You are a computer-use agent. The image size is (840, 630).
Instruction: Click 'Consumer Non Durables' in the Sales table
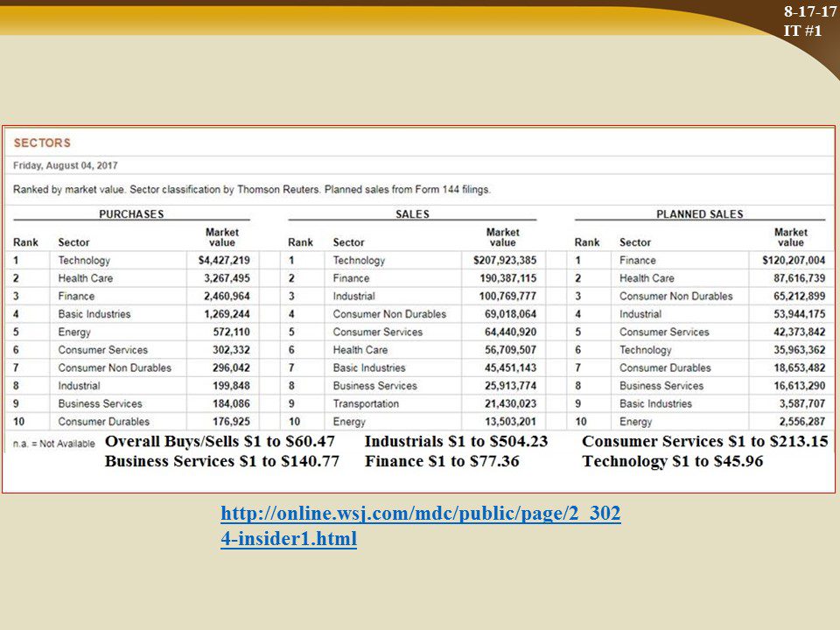[389, 314]
